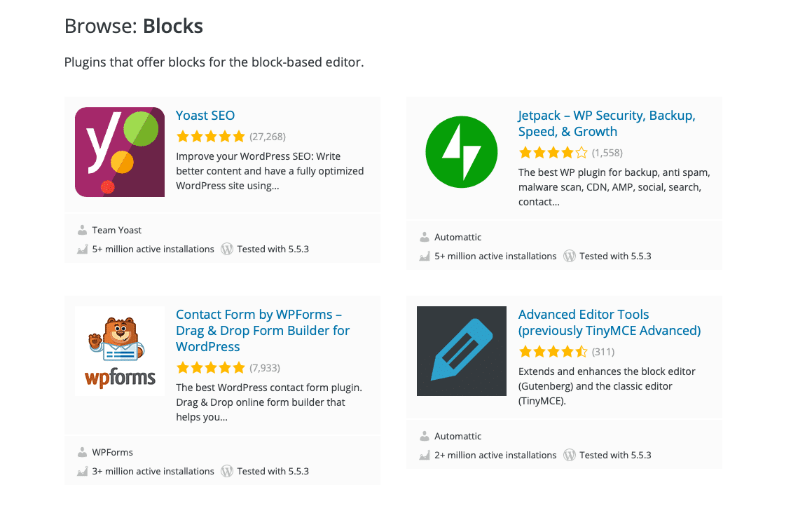Click the Yoast SEO five-star rating
The image size is (812, 506).
tap(210, 137)
